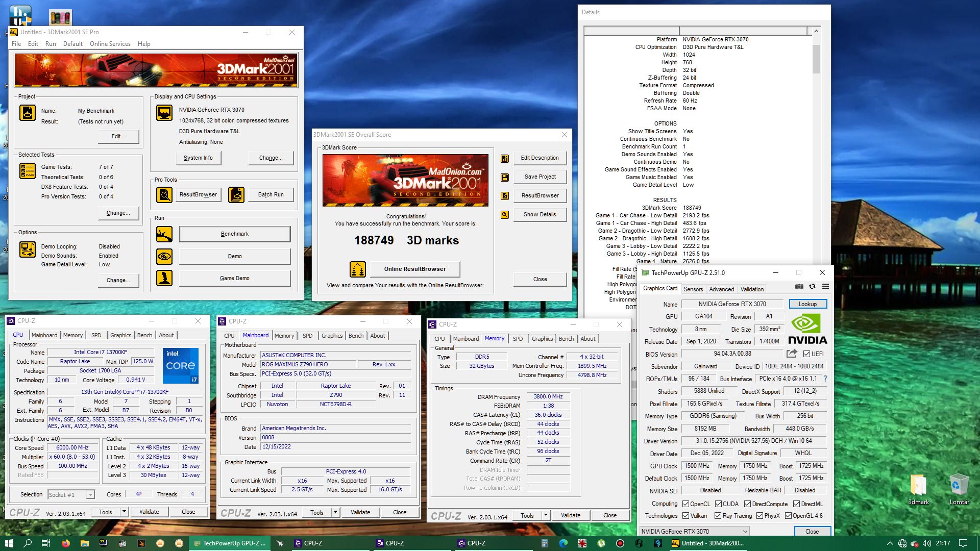Click the Save Project floppy icon
The image size is (980, 551).
click(x=505, y=177)
